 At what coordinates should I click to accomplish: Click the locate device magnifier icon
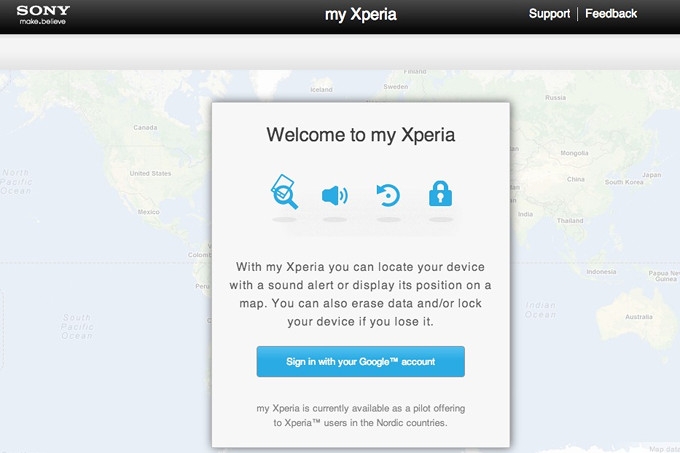click(x=284, y=192)
